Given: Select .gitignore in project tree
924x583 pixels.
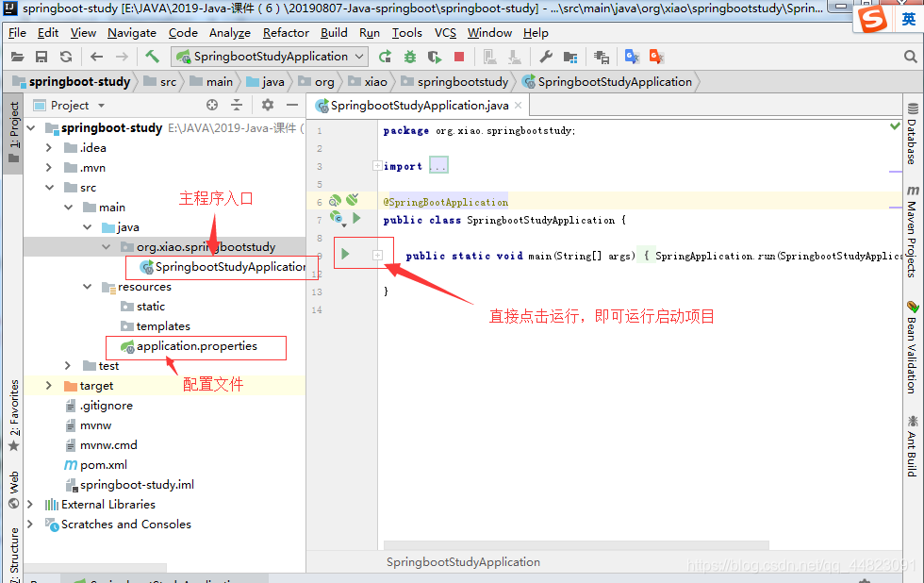Looking at the screenshot, I should [107, 406].
